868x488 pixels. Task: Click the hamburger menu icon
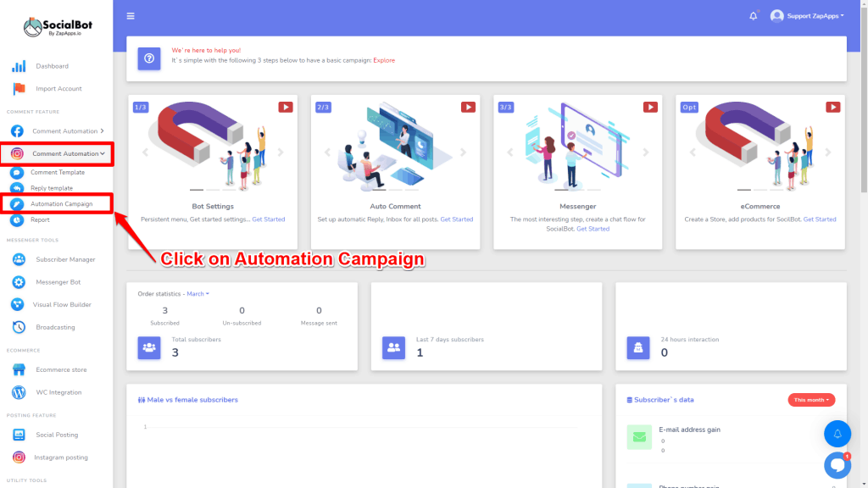pos(131,16)
